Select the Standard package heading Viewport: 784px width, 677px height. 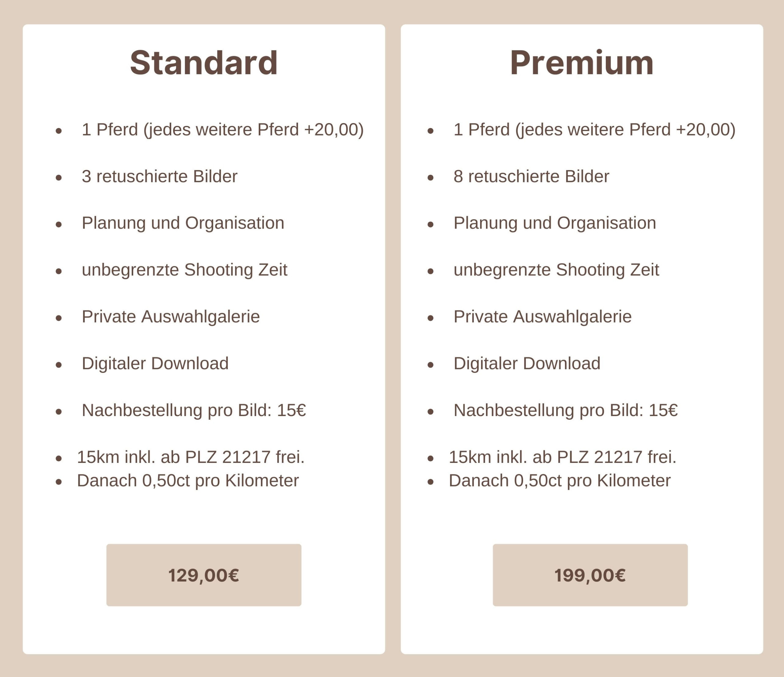[x=204, y=63]
